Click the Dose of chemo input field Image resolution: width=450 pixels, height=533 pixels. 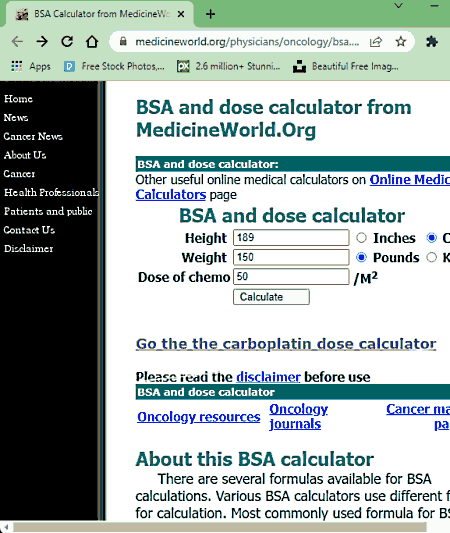tap(291, 276)
